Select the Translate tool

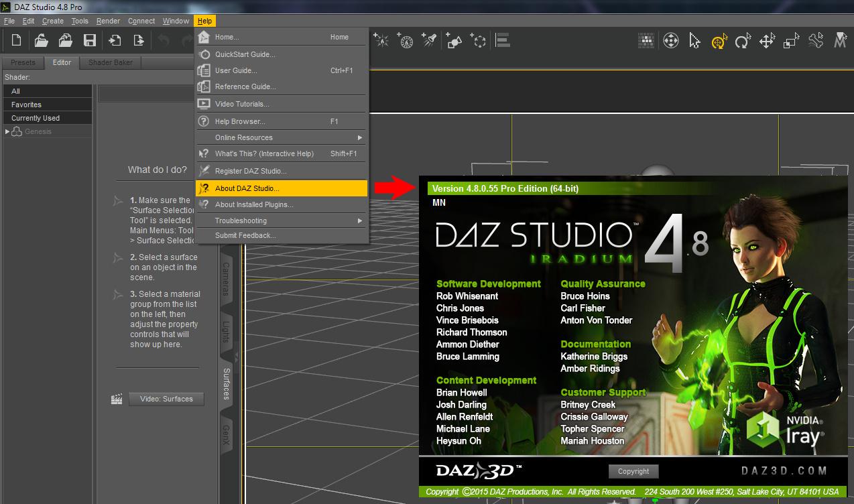(767, 41)
